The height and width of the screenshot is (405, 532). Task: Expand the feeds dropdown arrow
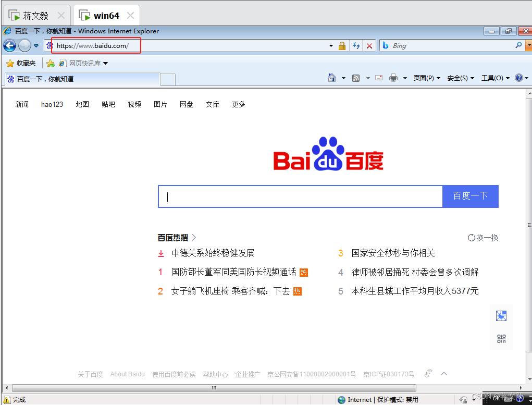point(368,78)
